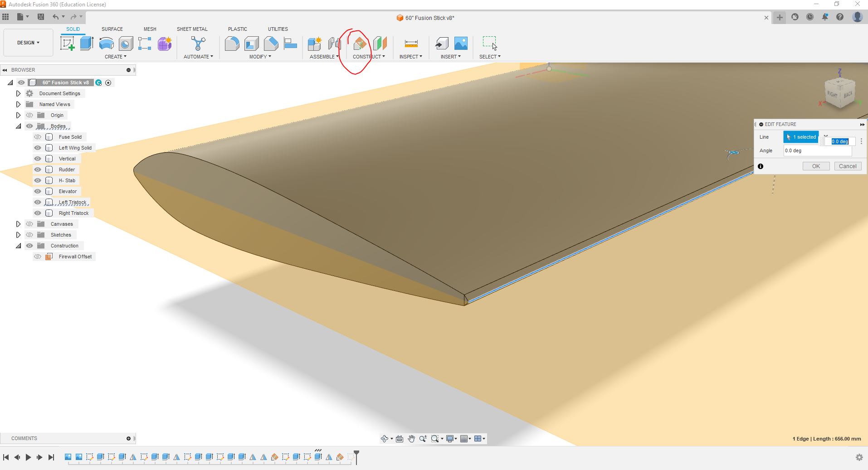Open the Sheet Metal tab
Screen dimensions: 868x470
pyautogui.click(x=192, y=29)
